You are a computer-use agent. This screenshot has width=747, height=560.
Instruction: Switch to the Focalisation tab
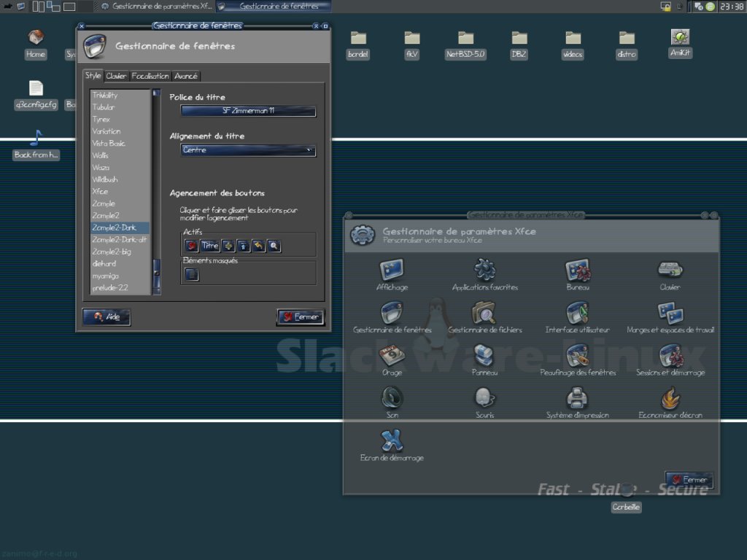coord(150,76)
